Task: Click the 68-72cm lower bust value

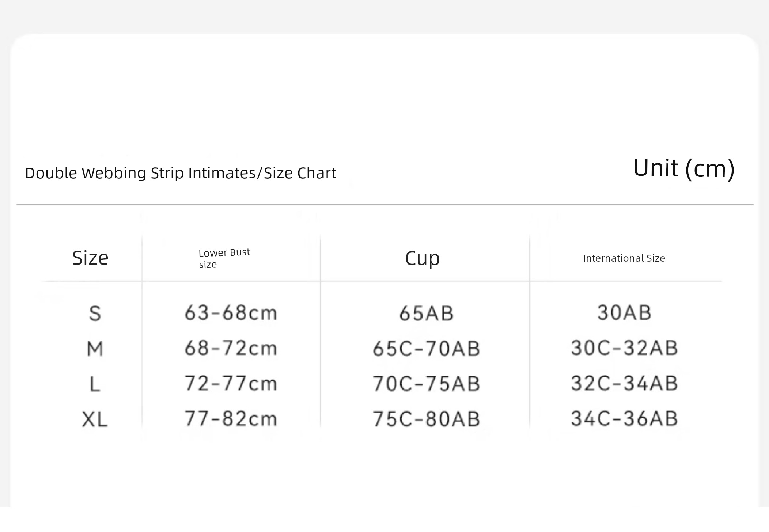Action: (231, 348)
